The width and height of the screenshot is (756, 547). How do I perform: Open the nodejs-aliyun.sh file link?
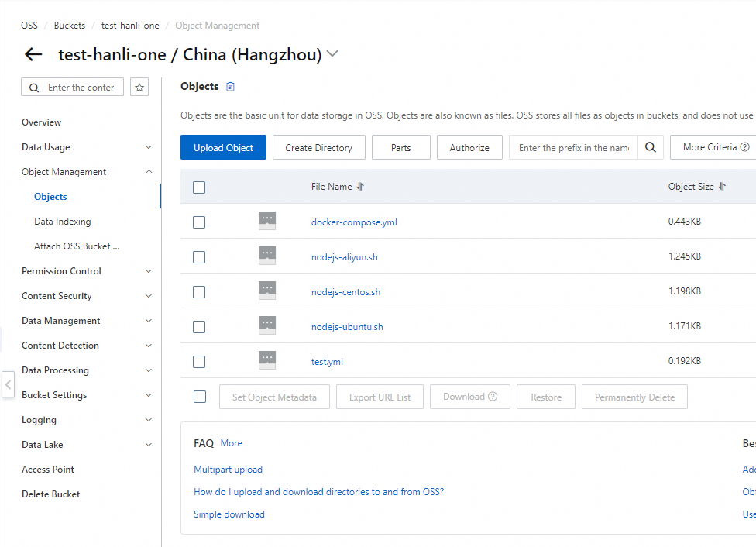(x=344, y=257)
